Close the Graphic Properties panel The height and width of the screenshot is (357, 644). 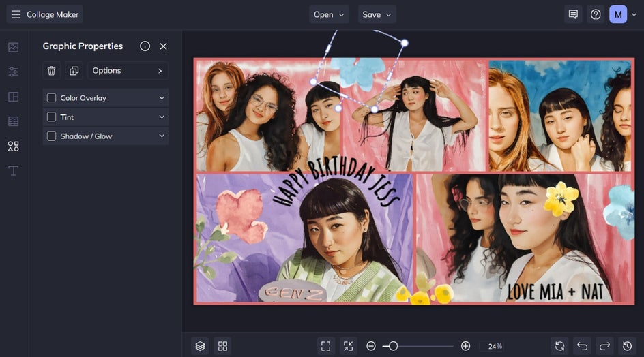tap(163, 46)
